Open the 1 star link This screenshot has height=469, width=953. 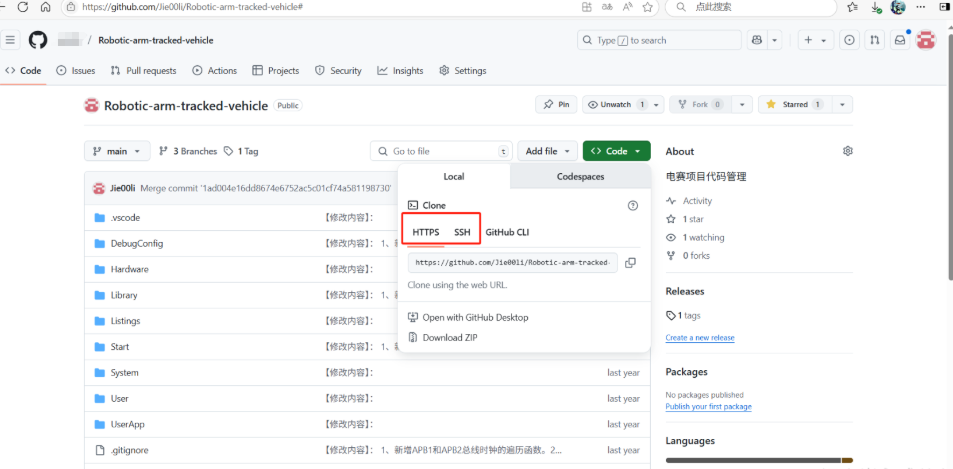[685, 219]
